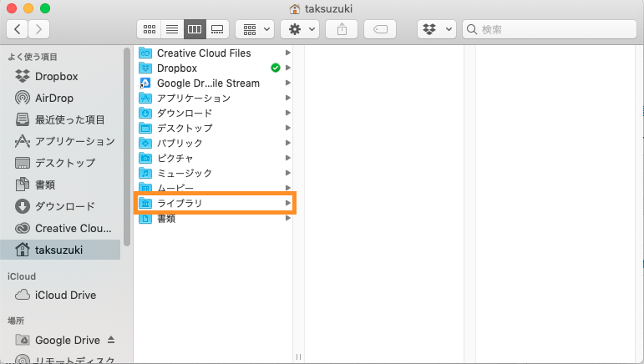Viewport: 644px width, 364px height.
Task: Eject Google Drive in the sidebar
Action: tap(111, 340)
